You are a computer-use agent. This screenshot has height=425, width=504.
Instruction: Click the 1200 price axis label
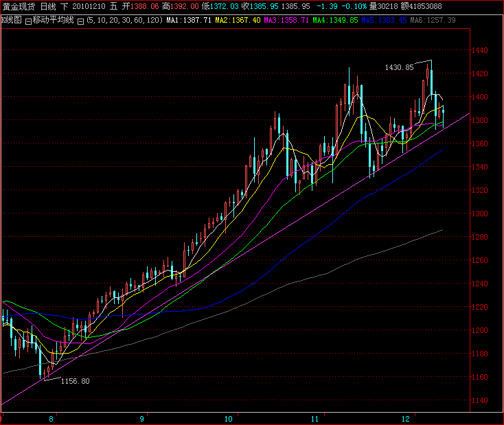[480, 330]
